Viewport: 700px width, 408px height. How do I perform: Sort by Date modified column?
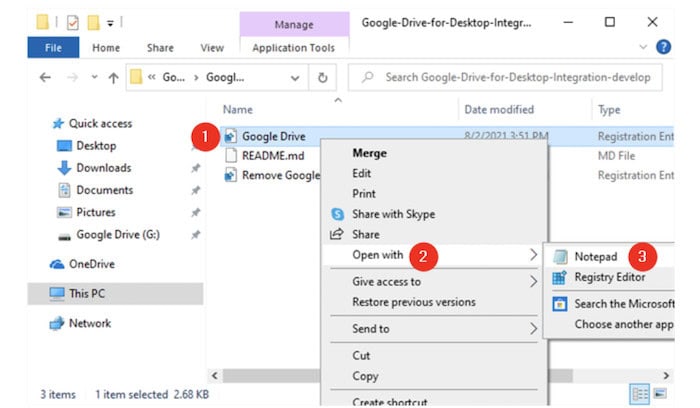[x=499, y=109]
